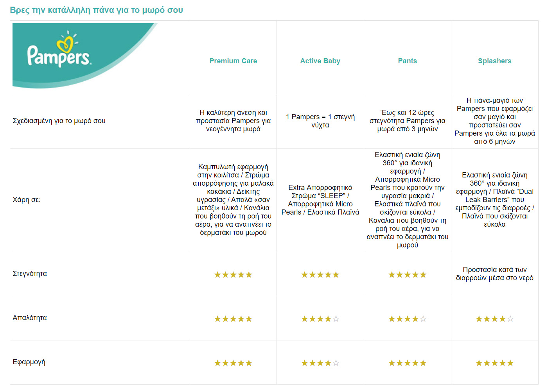Select the Splashers column heading

(x=494, y=61)
